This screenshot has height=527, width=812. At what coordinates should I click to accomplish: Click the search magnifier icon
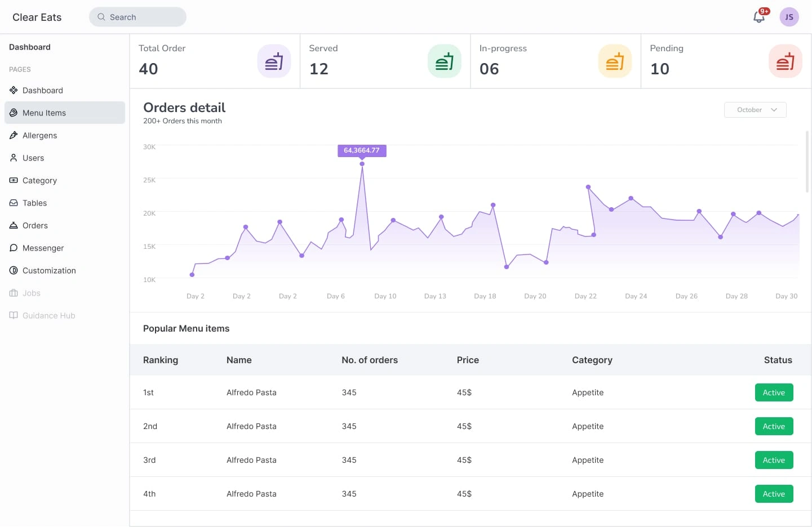[101, 17]
